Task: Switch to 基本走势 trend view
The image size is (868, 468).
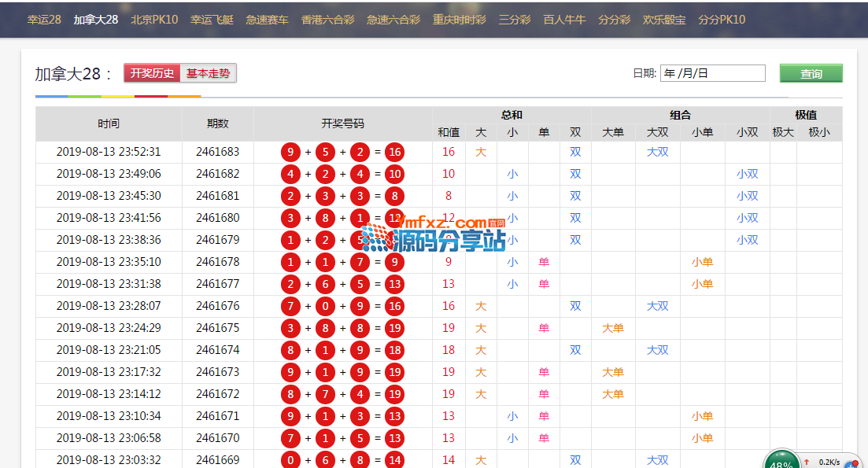Action: [x=209, y=74]
